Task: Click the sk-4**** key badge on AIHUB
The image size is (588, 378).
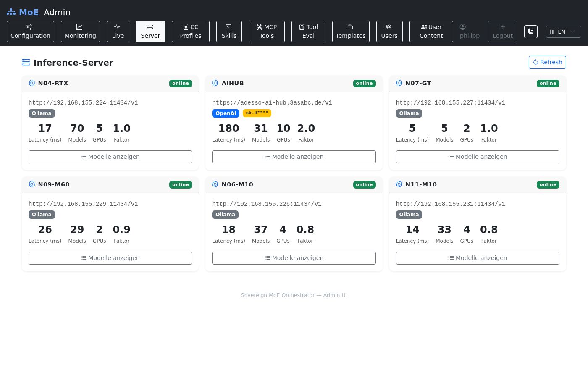Action: 257,113
